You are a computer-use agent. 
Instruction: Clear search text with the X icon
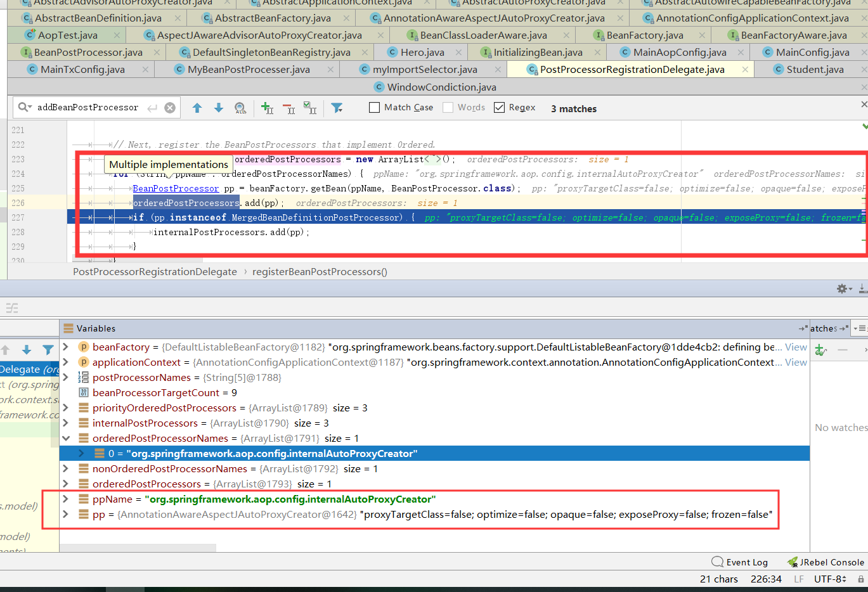(170, 108)
